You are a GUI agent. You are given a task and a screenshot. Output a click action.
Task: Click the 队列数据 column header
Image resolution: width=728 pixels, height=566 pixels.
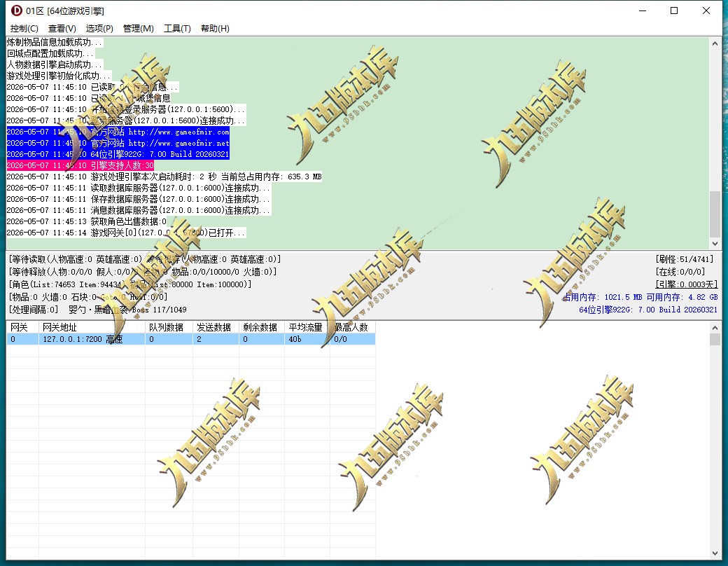pyautogui.click(x=169, y=327)
